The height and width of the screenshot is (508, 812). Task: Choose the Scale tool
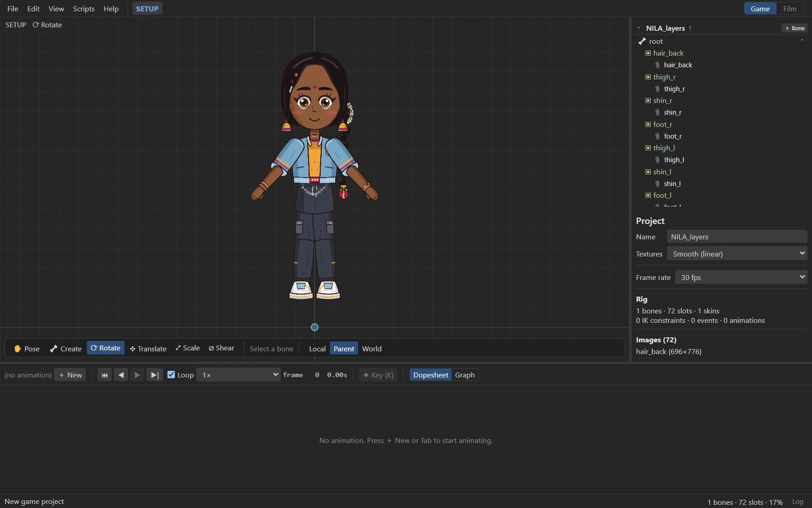pos(188,348)
